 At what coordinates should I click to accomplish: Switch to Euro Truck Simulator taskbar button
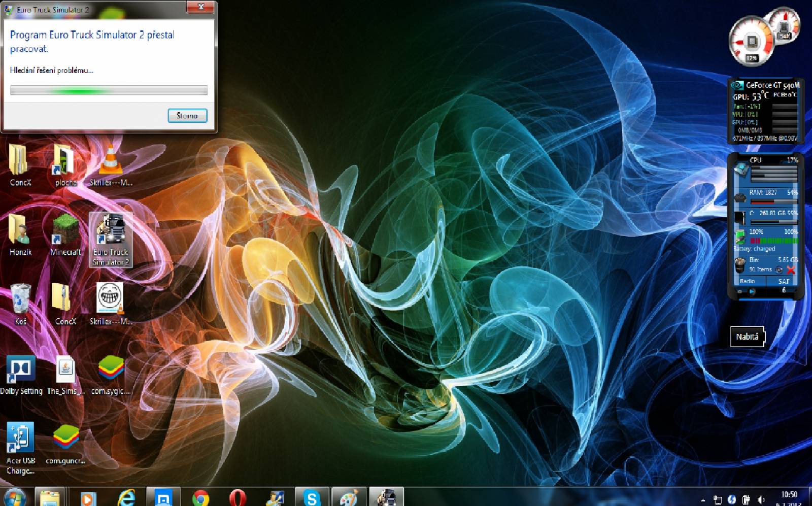[386, 497]
